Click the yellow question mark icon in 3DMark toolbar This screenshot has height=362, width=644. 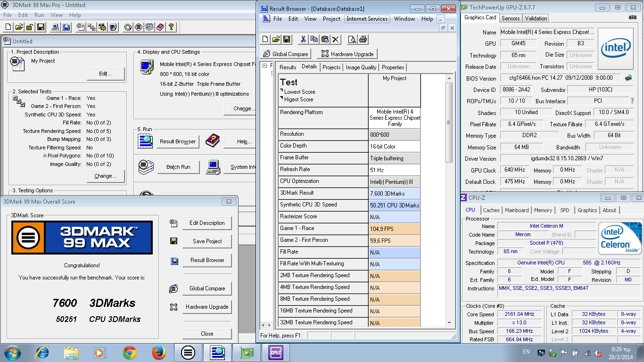point(171,27)
